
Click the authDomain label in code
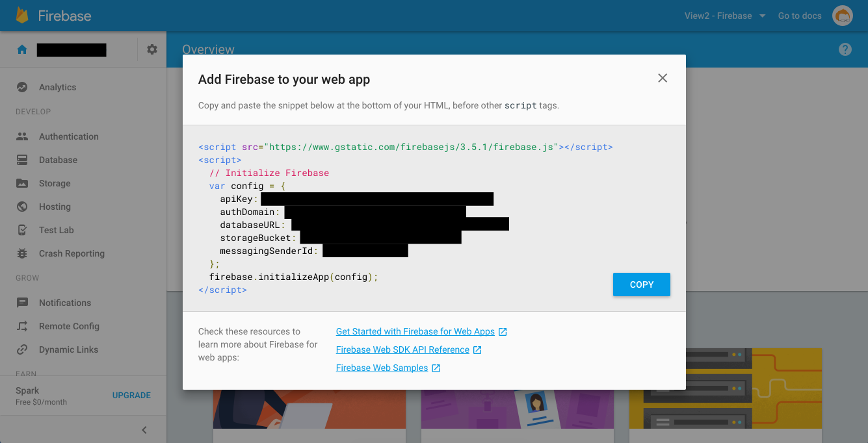click(x=250, y=212)
